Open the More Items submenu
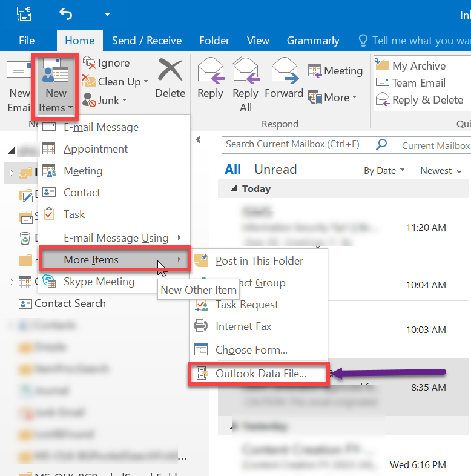Viewport: 471px width, 476px height. pyautogui.click(x=114, y=259)
